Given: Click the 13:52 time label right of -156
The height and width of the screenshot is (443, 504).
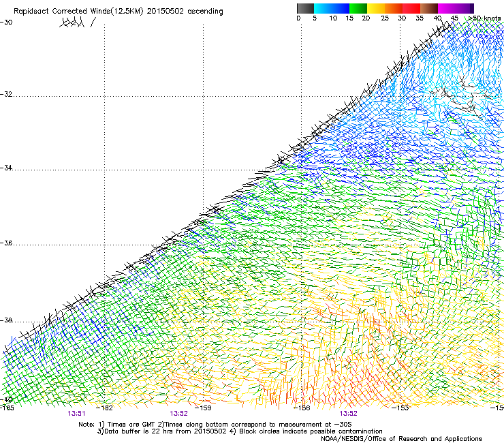Looking at the screenshot, I should (x=349, y=414).
